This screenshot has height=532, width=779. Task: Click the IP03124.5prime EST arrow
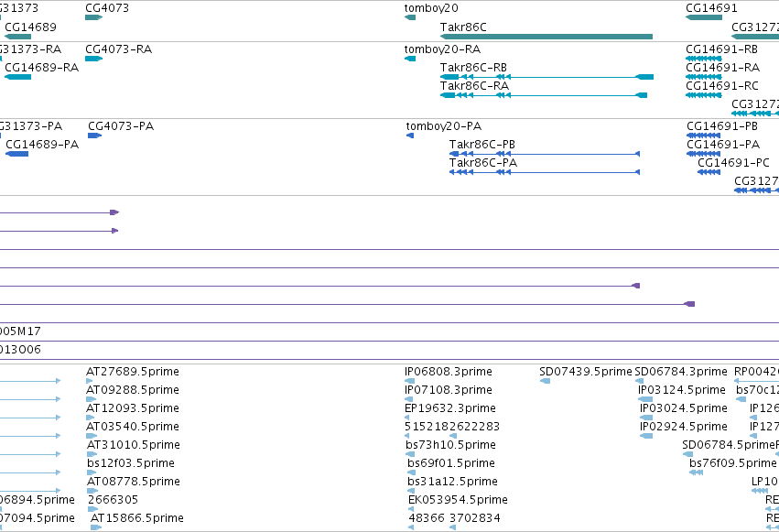point(645,399)
